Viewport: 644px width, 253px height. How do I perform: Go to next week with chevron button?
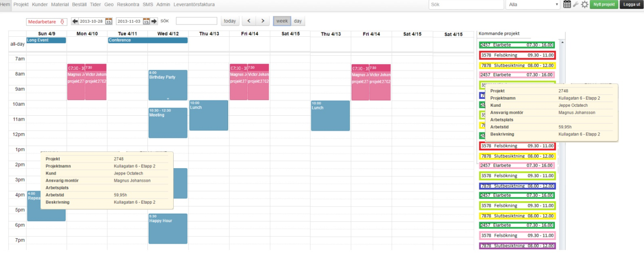pyautogui.click(x=263, y=21)
